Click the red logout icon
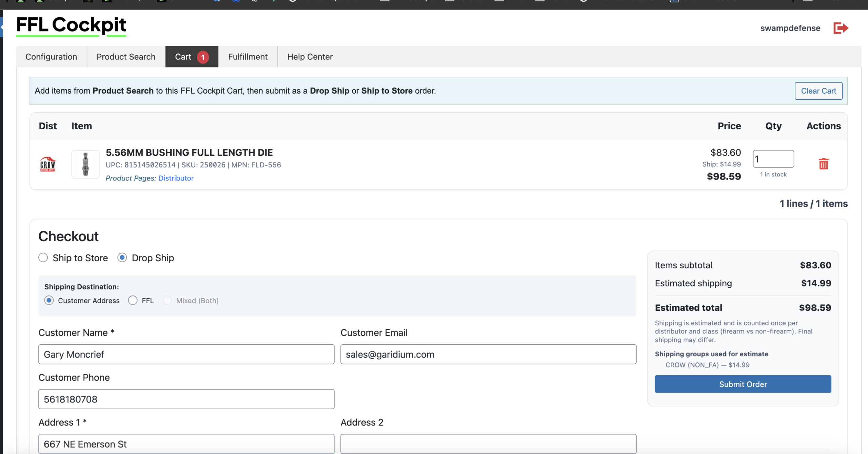The image size is (868, 454). click(841, 28)
